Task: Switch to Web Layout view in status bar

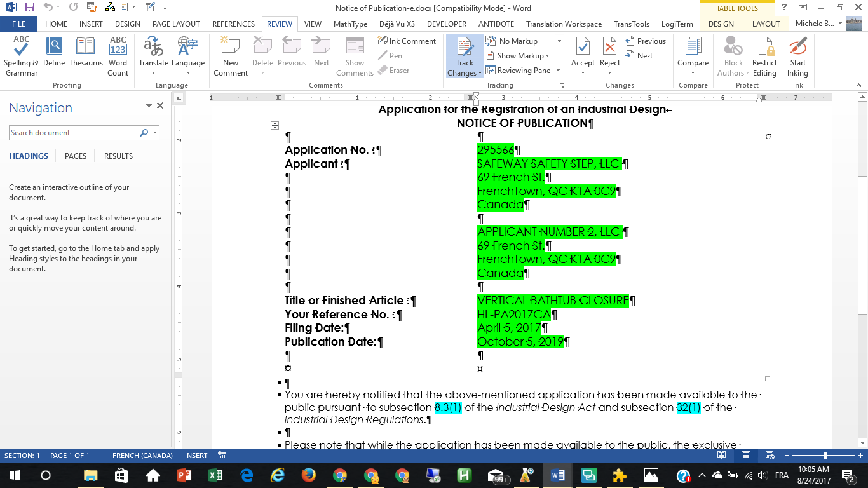Action: click(770, 456)
